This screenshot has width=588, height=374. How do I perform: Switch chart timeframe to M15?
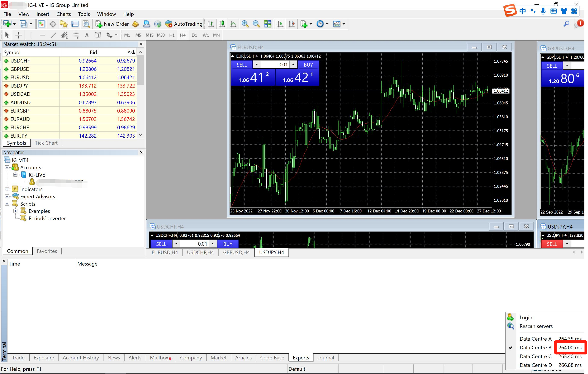coord(149,35)
